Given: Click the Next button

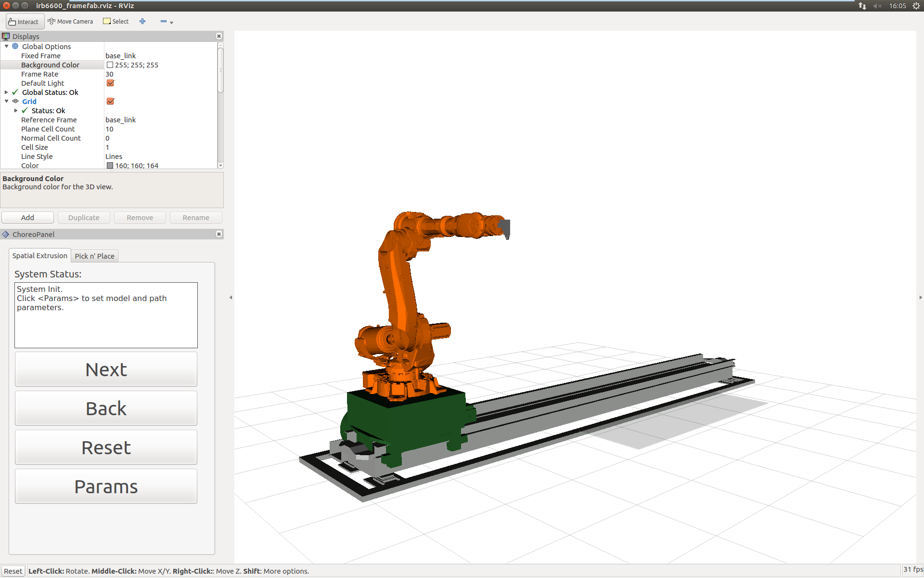Looking at the screenshot, I should (x=106, y=369).
